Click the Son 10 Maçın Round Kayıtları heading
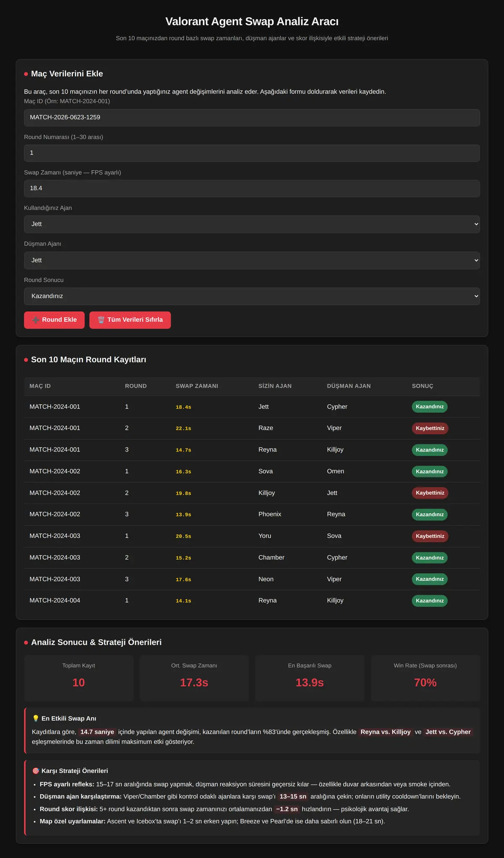The height and width of the screenshot is (858, 504). [89, 360]
